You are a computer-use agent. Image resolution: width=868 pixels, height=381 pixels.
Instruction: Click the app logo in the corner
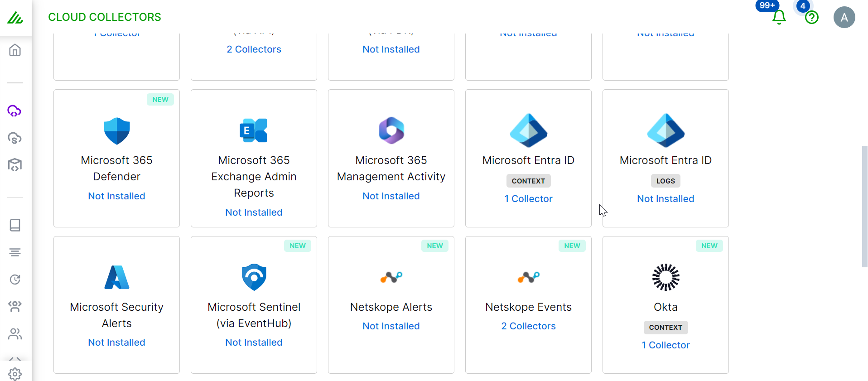click(15, 18)
